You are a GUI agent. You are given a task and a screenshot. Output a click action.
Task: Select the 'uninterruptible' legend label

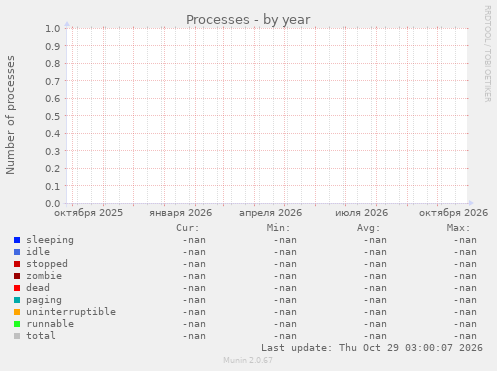(71, 312)
